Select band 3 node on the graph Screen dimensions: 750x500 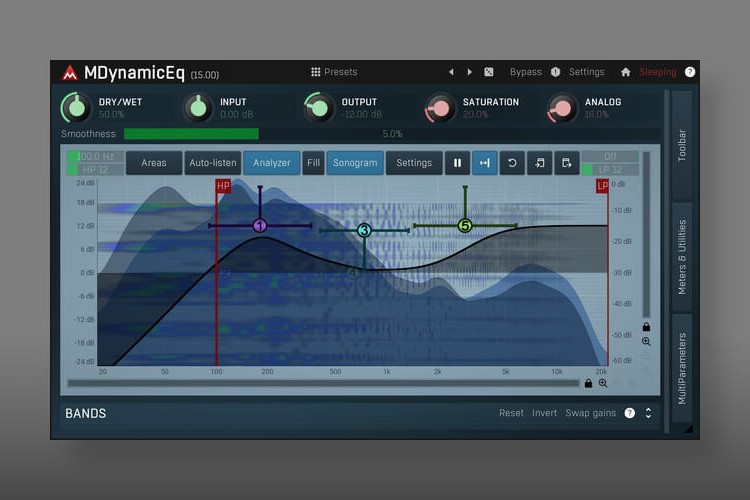(x=364, y=231)
